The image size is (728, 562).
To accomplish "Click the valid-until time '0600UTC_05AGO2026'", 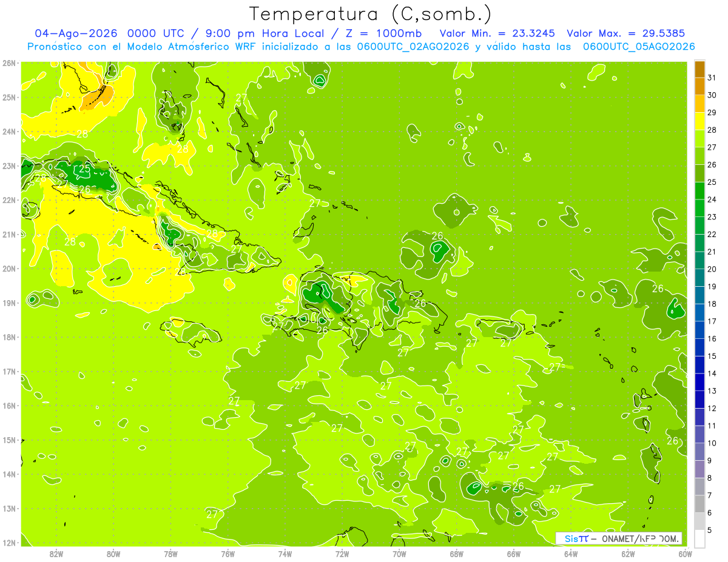I will pyautogui.click(x=639, y=47).
